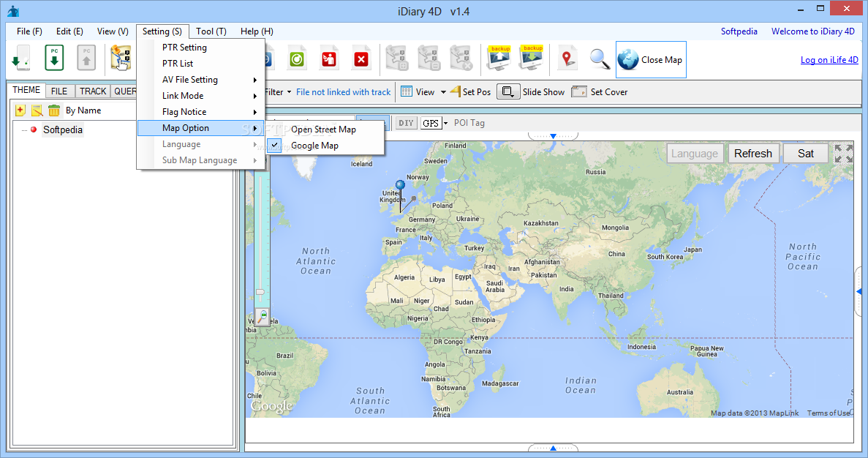Click the magnifying glass search icon

pos(600,59)
